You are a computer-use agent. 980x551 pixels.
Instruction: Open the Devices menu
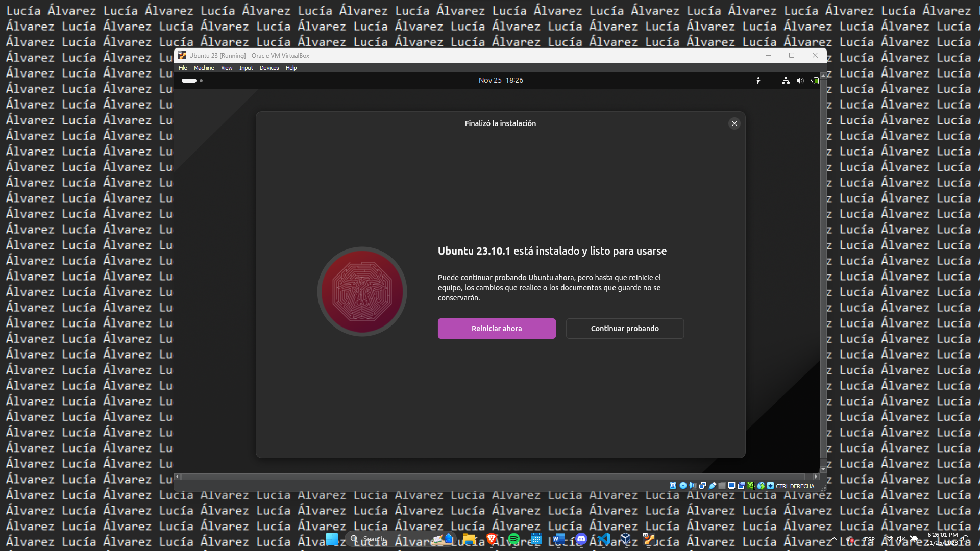269,68
